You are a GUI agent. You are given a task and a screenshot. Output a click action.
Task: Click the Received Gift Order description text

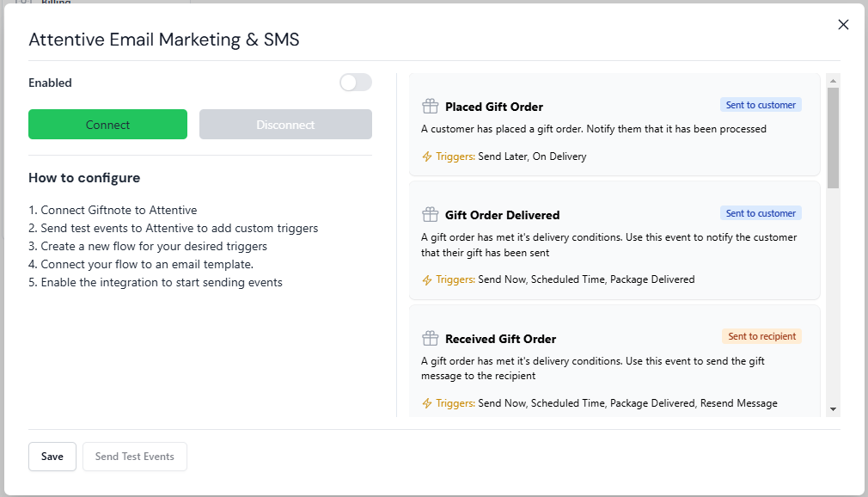593,369
